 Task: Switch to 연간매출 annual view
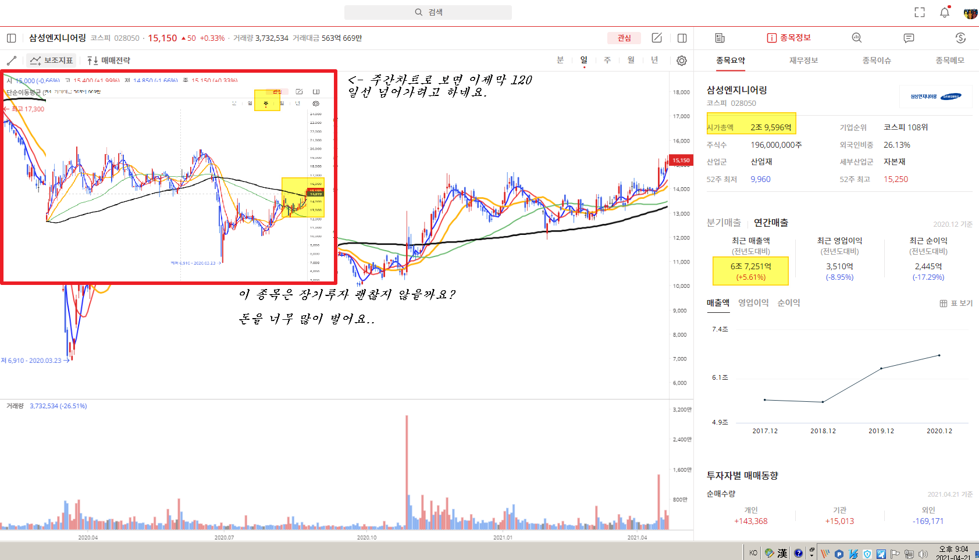click(x=771, y=223)
